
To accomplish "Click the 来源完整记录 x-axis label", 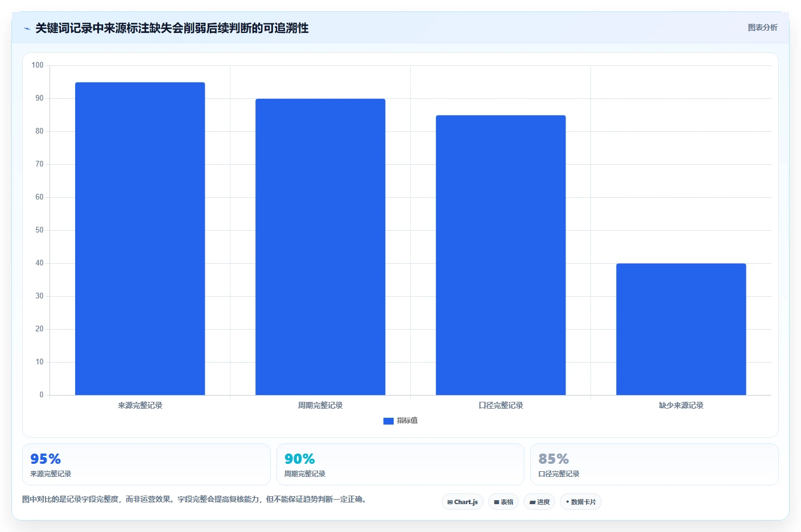I will [140, 405].
